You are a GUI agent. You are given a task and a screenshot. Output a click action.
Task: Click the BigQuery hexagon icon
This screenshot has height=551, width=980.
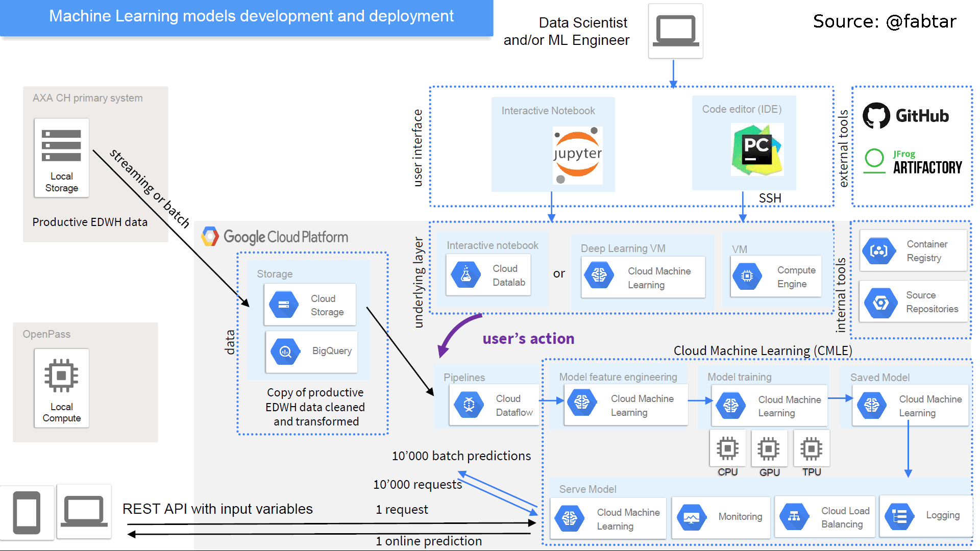point(285,351)
